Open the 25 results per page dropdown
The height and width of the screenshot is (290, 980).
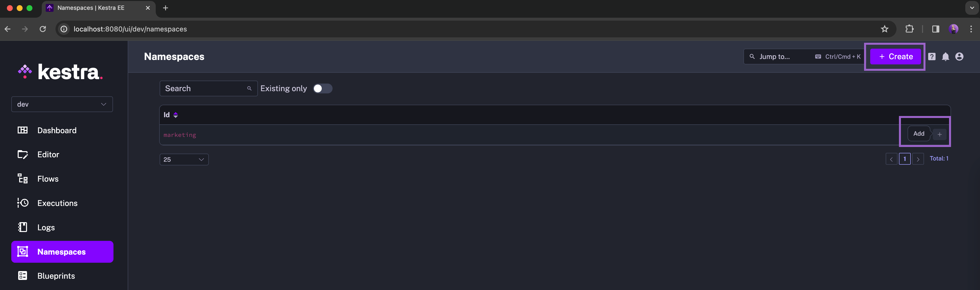click(184, 159)
